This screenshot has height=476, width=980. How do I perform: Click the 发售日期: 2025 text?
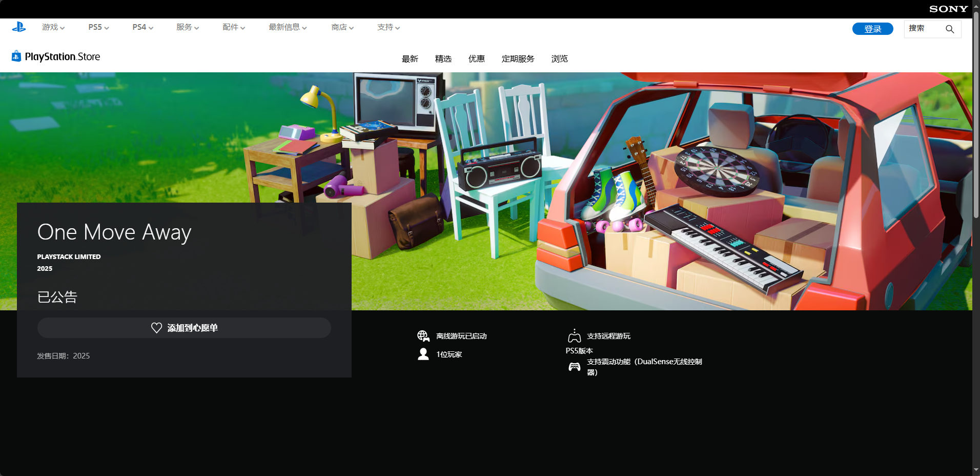(63, 356)
